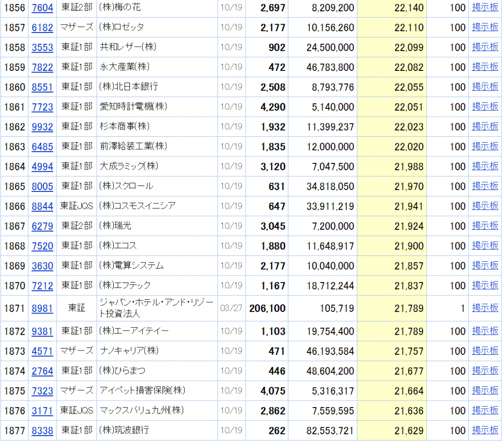Open 掲示板 link for アイペット損害保険(株)
This screenshot has height=441, width=504.
coord(485,391)
